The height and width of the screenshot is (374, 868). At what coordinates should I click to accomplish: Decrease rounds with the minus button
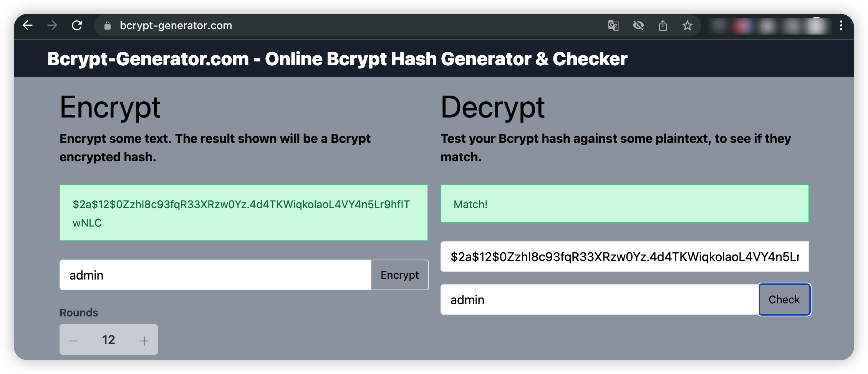tap(73, 340)
